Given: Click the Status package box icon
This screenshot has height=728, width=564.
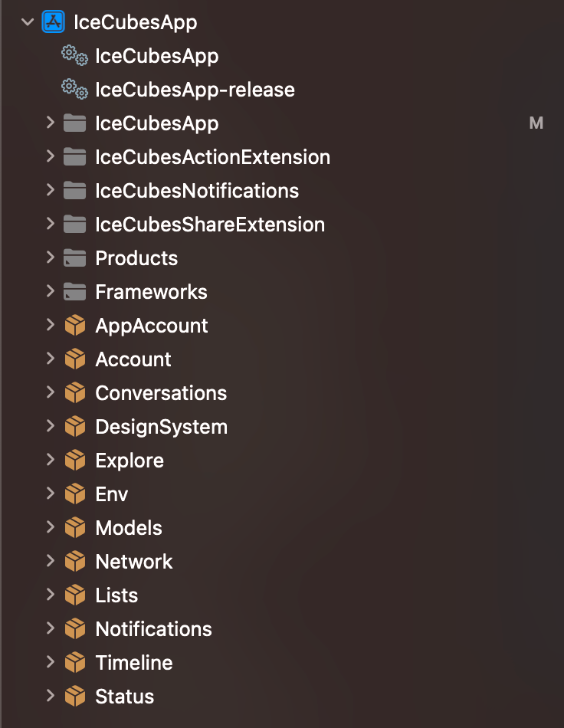Looking at the screenshot, I should point(75,697).
